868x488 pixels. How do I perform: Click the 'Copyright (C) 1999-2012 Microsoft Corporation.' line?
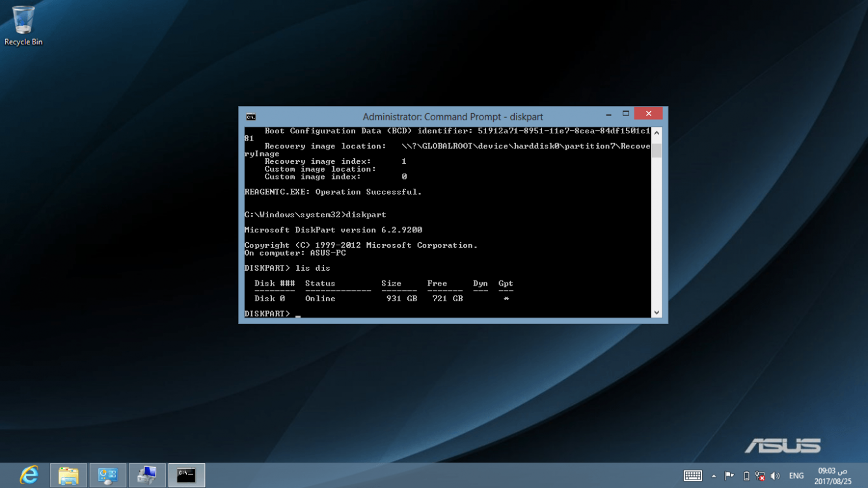pyautogui.click(x=361, y=245)
